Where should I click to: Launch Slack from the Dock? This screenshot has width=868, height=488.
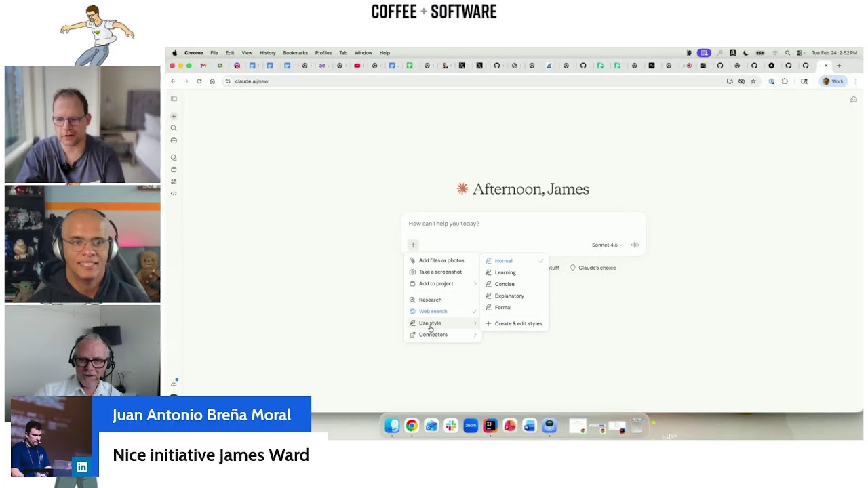point(451,426)
